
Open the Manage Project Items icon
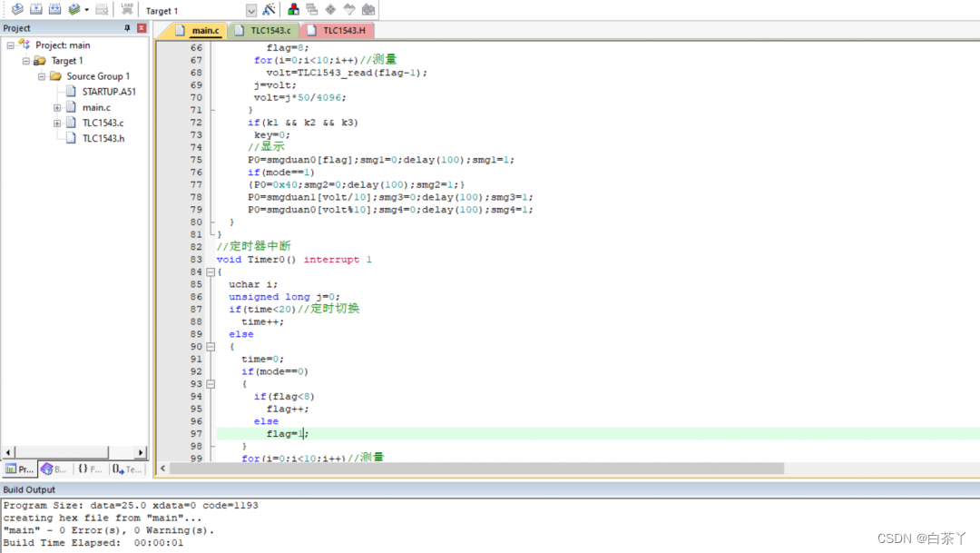pyautogui.click(x=293, y=10)
